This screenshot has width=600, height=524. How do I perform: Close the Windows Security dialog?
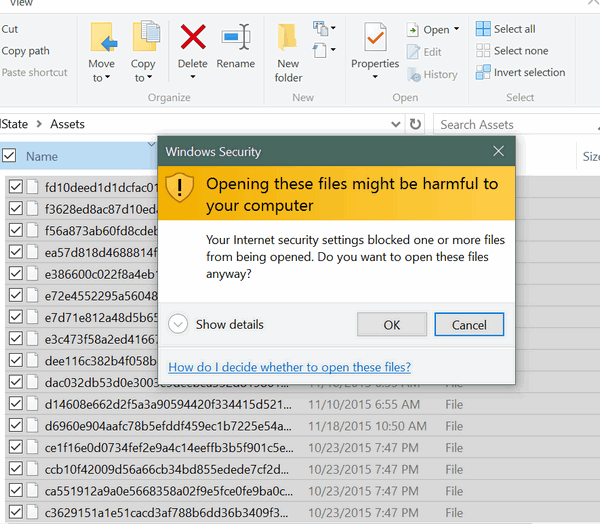[x=498, y=151]
